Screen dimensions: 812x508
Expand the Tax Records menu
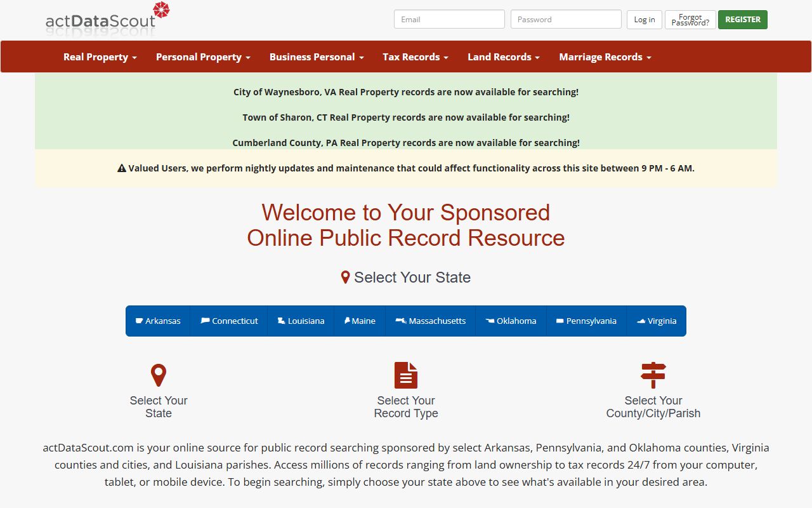pos(416,57)
